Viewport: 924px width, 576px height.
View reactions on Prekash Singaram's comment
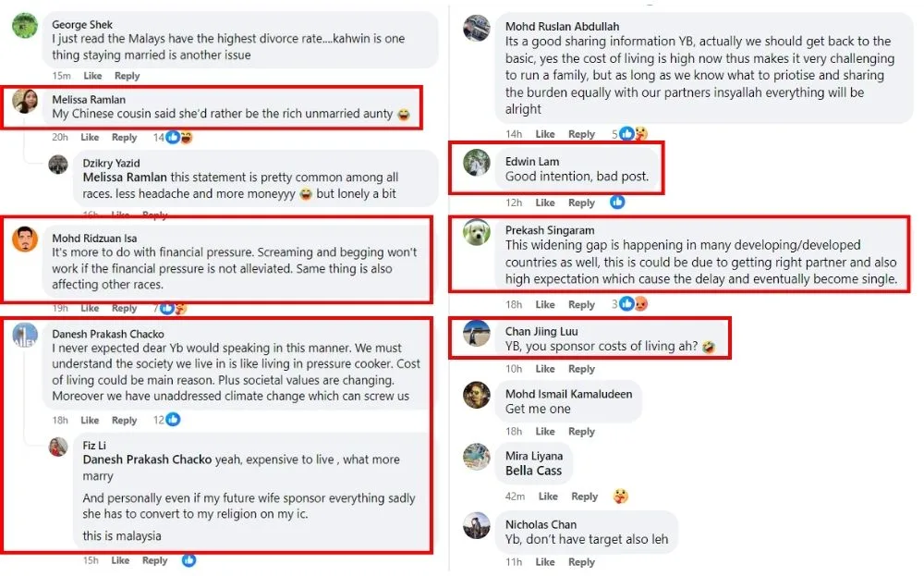click(634, 304)
